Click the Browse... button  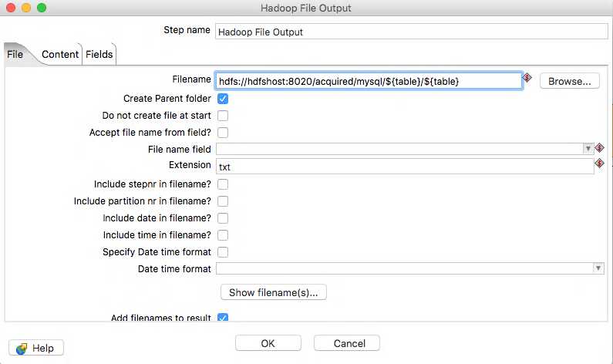coord(570,81)
